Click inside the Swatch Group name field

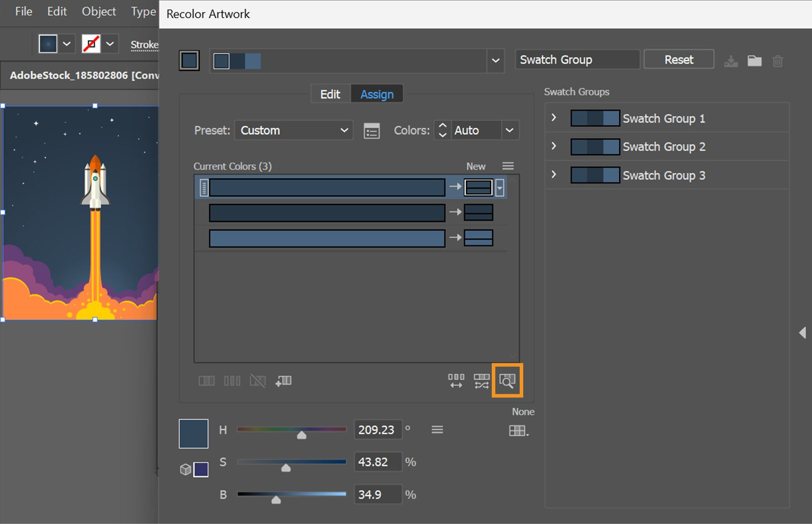point(577,59)
